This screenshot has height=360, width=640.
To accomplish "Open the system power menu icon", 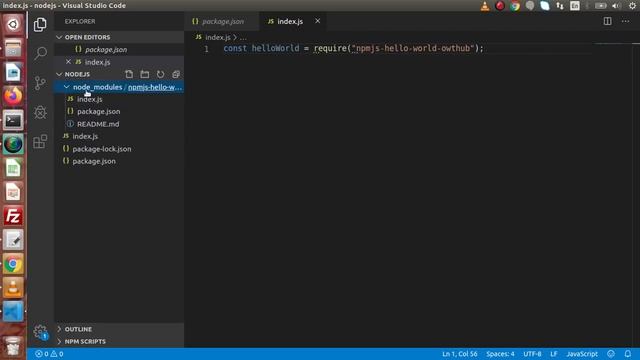I will [x=632, y=6].
